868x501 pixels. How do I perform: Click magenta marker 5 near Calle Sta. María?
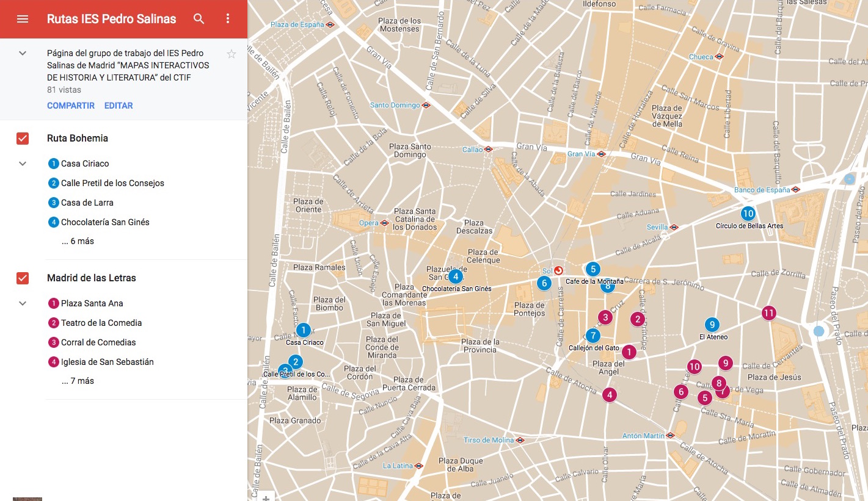coord(705,398)
